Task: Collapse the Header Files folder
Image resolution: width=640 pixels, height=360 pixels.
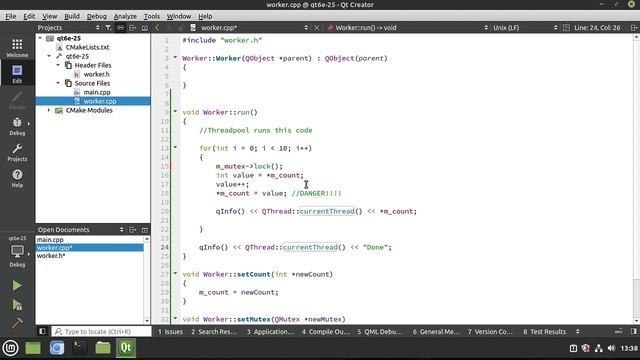Action: [58, 65]
